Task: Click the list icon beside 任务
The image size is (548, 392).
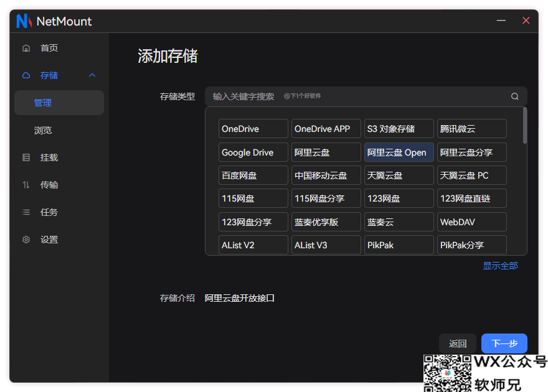Action: click(x=26, y=212)
